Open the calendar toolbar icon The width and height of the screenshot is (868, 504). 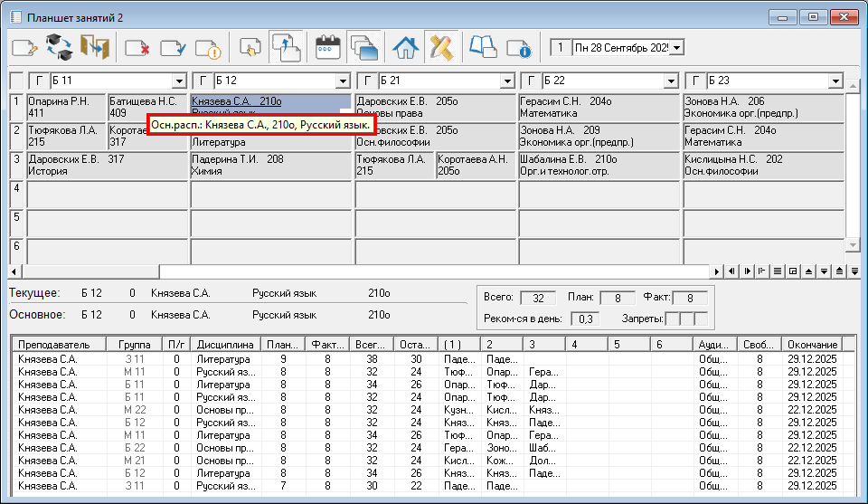tap(327, 47)
